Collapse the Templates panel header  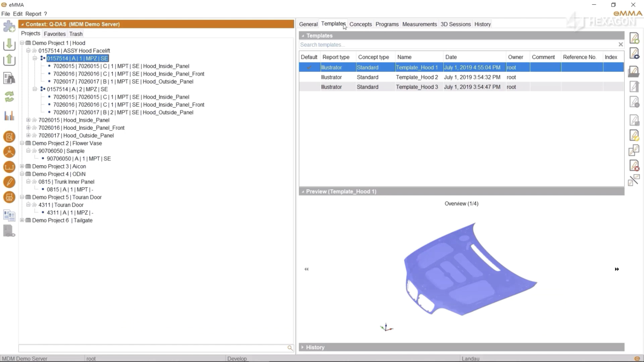pyautogui.click(x=303, y=35)
